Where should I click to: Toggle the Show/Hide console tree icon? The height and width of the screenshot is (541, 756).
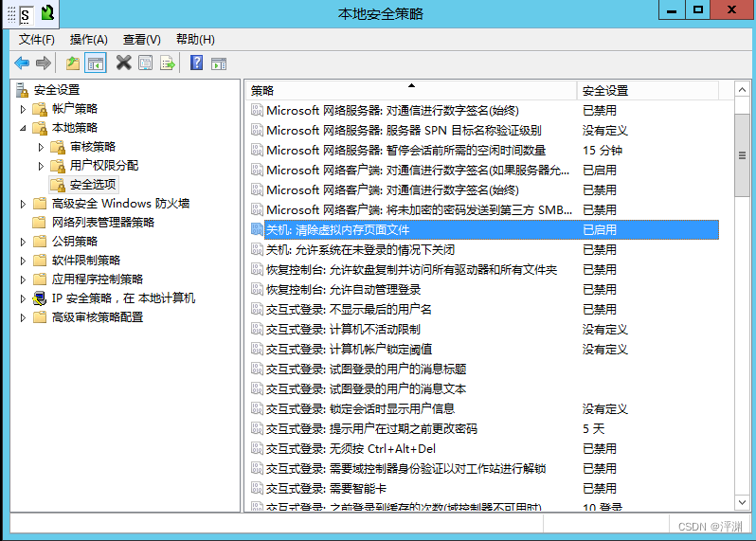96,63
